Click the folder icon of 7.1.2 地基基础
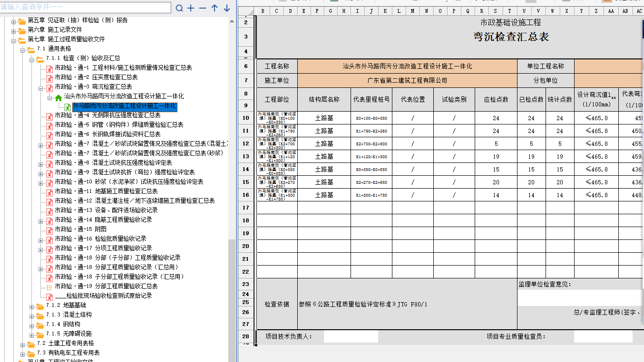644x362 pixels. pyautogui.click(x=40, y=305)
